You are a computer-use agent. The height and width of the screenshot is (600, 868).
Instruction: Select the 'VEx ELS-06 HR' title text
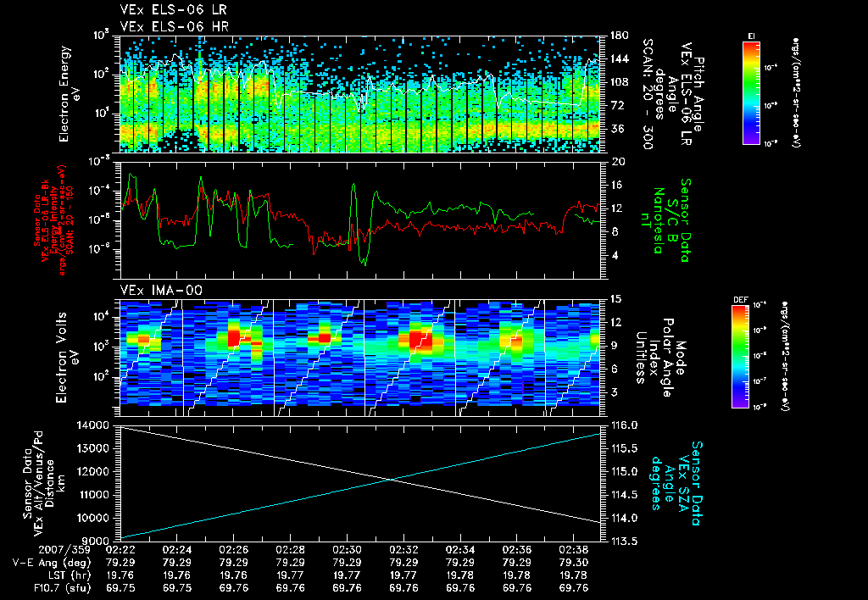pyautogui.click(x=175, y=26)
